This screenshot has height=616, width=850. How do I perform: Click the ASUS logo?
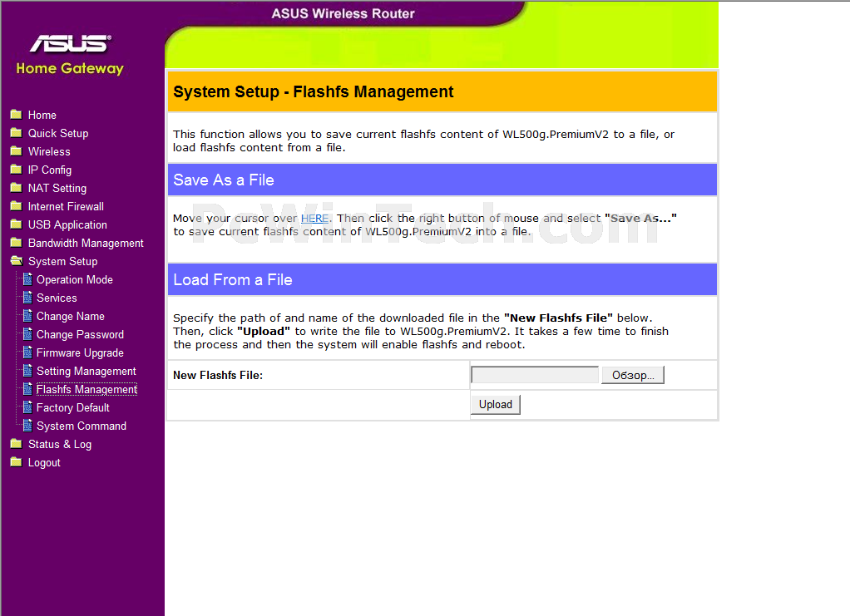tap(71, 44)
